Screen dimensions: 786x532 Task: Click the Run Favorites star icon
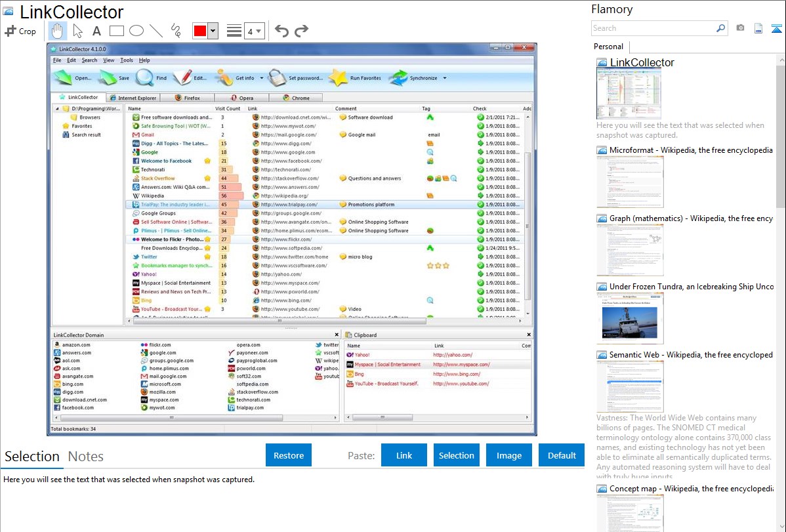(338, 77)
